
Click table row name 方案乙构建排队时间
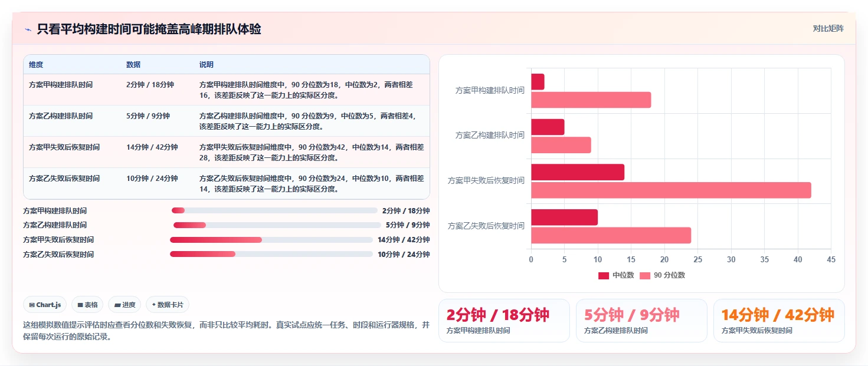click(x=61, y=116)
